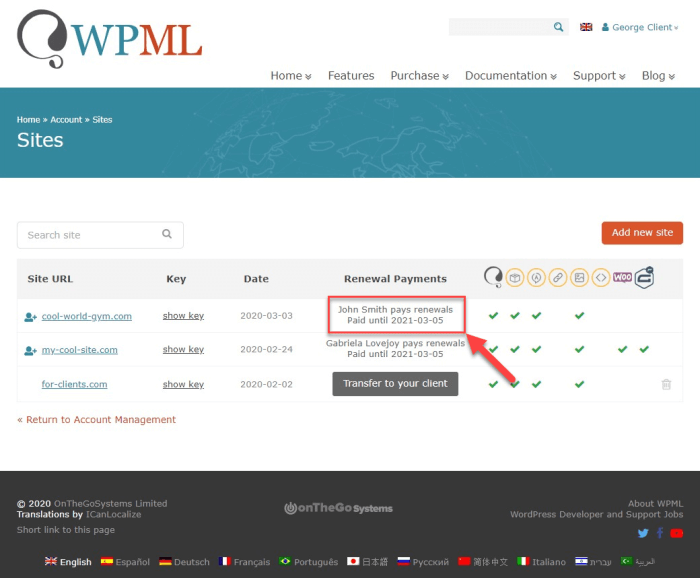Screen dimensions: 700x578
Task: Switch language to 简体中文
Action: pos(483,561)
